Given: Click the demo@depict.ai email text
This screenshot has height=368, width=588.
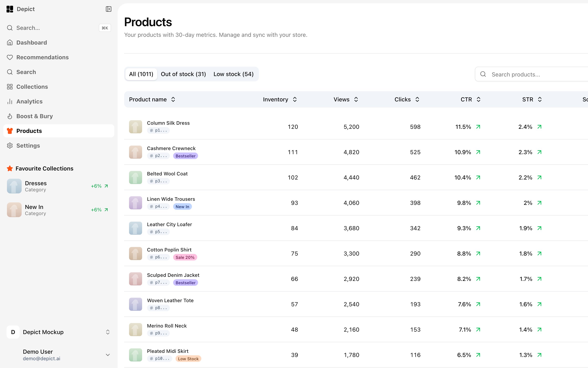Looking at the screenshot, I should tap(42, 359).
